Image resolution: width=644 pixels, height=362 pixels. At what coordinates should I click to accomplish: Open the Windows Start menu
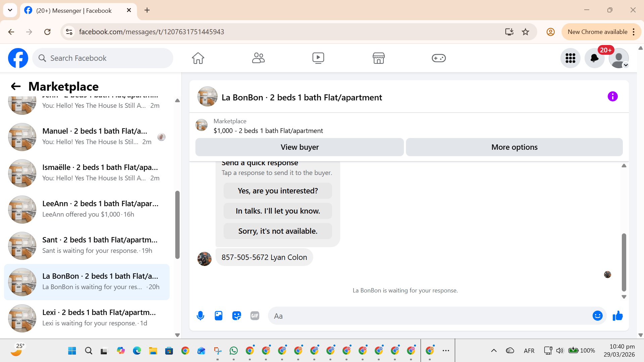(x=72, y=351)
